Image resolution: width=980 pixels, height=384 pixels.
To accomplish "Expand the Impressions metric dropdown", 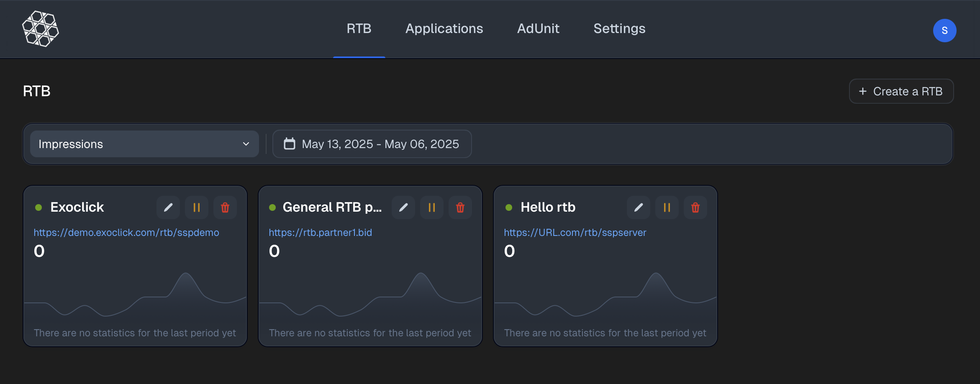I will pyautogui.click(x=144, y=144).
